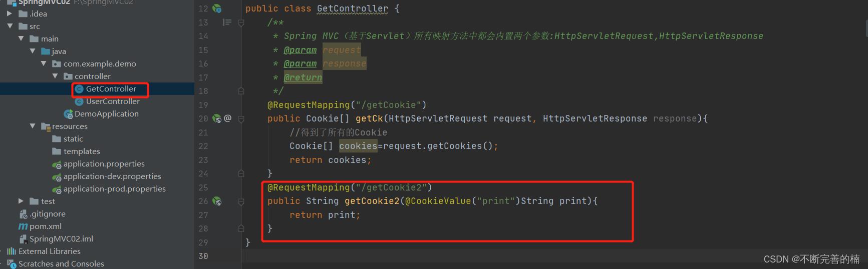The image size is (868, 269).
Task: Open application-dev.properties file
Action: 112,176
